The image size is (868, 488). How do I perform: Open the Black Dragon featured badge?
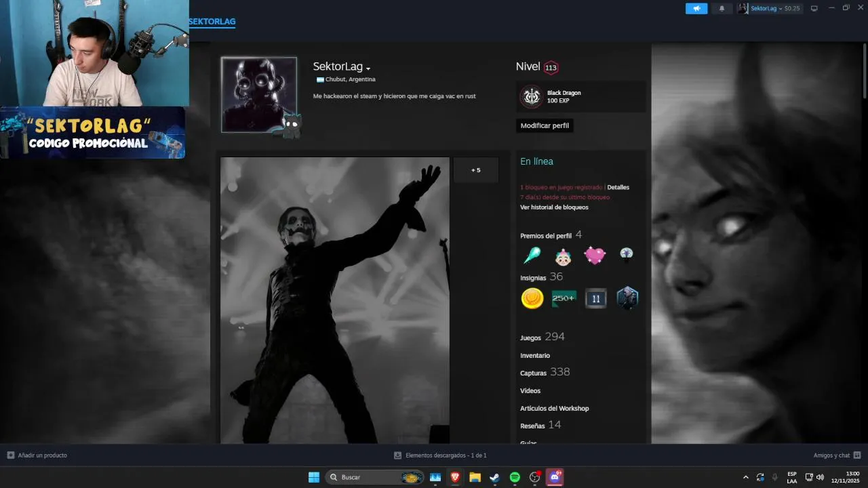coord(581,97)
